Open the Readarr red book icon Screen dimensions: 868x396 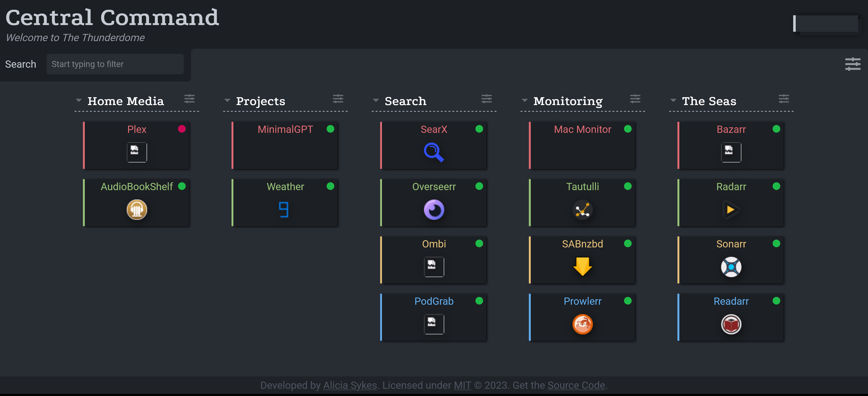(731, 324)
